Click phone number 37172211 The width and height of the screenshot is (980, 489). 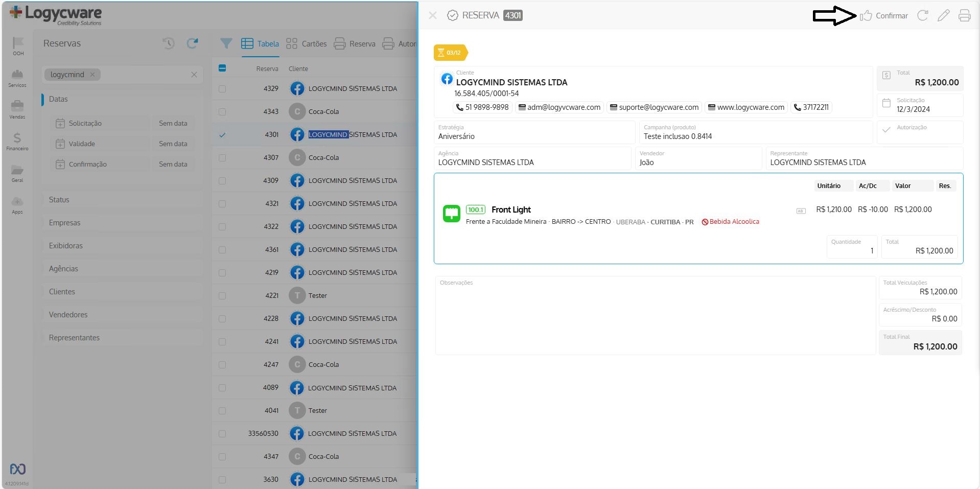(x=811, y=107)
